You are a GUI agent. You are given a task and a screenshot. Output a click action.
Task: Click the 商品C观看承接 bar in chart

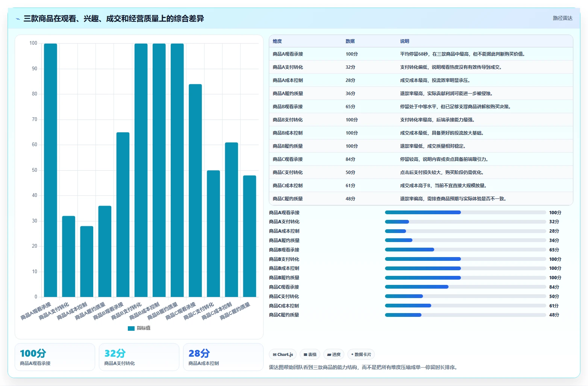[195, 191]
